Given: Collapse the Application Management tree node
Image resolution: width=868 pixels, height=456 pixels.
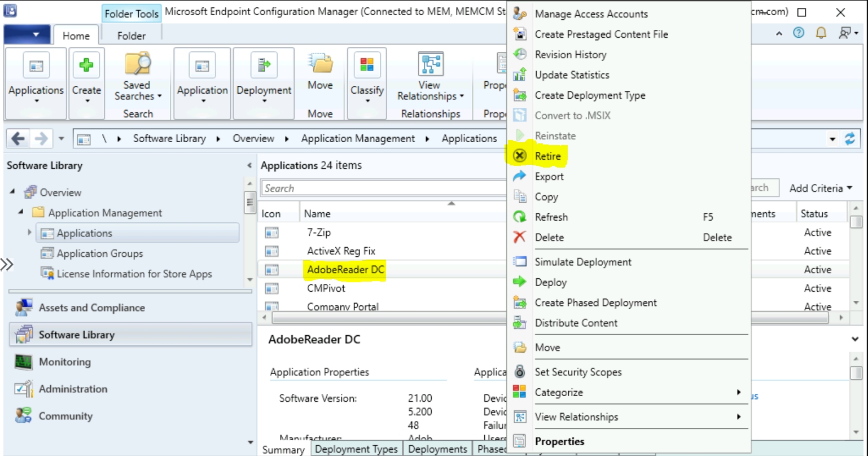Looking at the screenshot, I should (20, 213).
